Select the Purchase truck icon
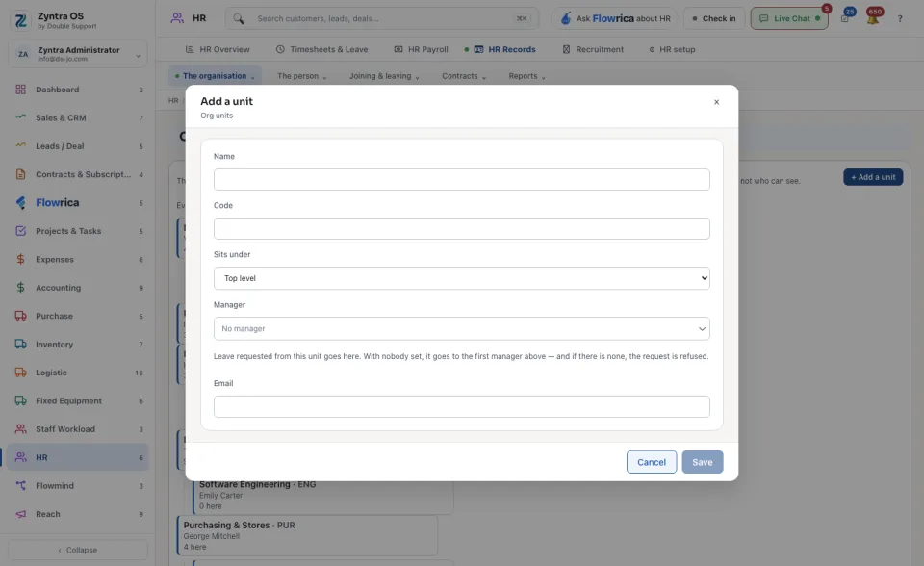The width and height of the screenshot is (924, 566). click(20, 316)
